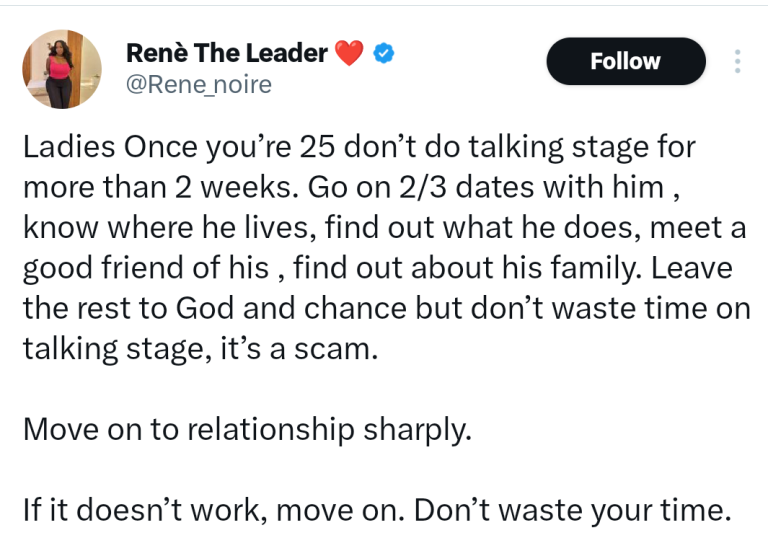Open the three-dot more options menu
Screen dimensions: 768x551
point(738,62)
